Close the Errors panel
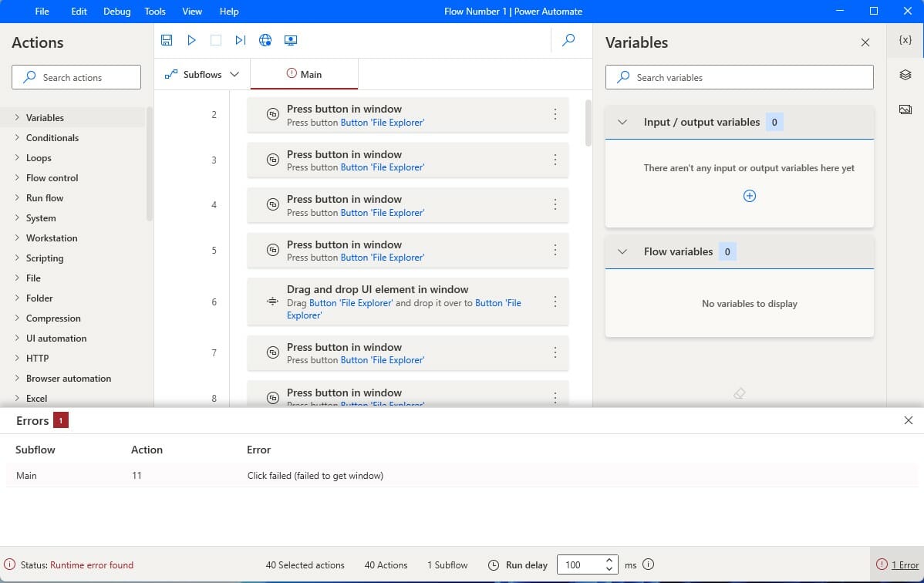 click(908, 420)
